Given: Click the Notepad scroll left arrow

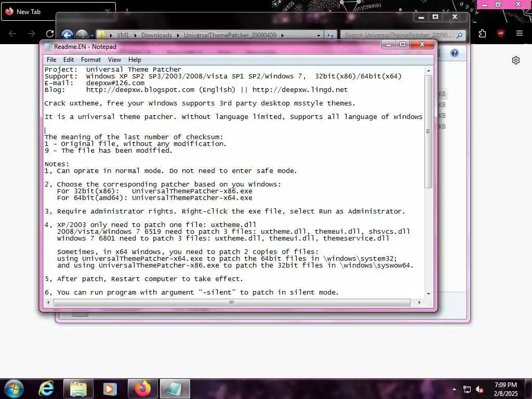Looking at the screenshot, I should [x=48, y=302].
